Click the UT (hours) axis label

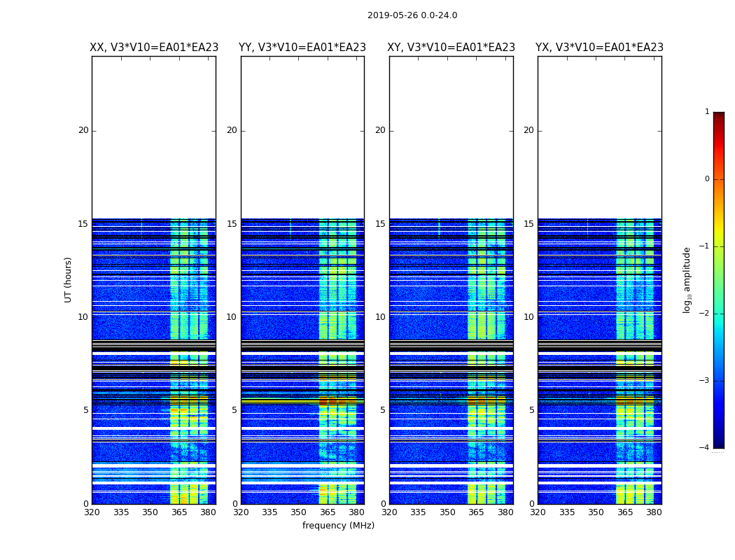[68, 280]
